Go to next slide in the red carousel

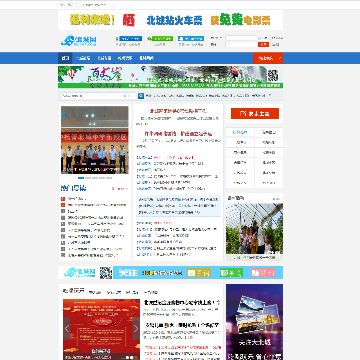click(x=136, y=328)
